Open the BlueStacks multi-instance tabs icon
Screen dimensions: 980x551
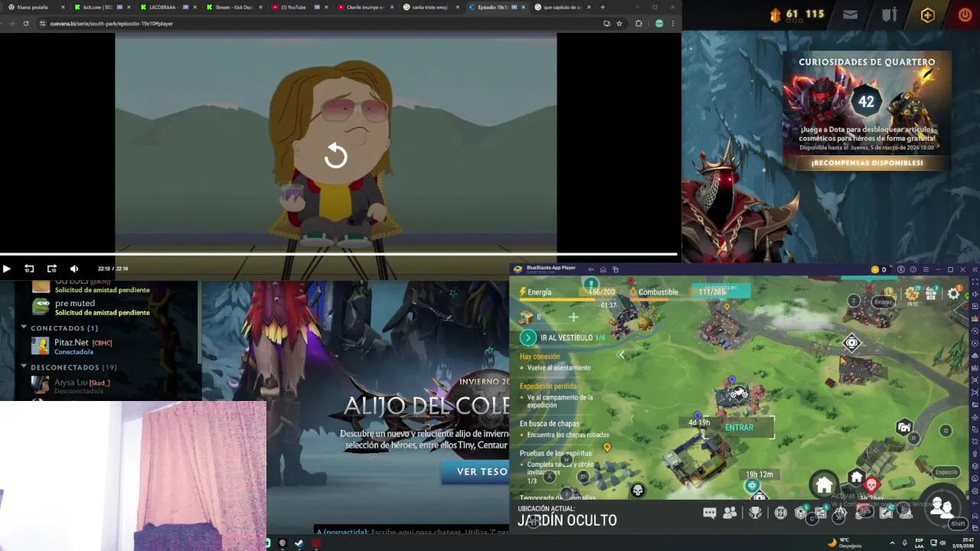[x=615, y=269]
